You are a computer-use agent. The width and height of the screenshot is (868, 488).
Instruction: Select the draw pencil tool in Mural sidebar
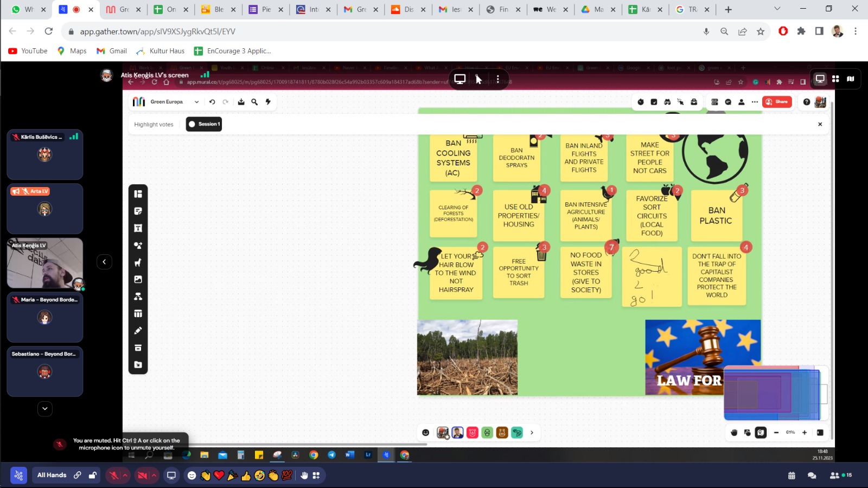pos(138,331)
